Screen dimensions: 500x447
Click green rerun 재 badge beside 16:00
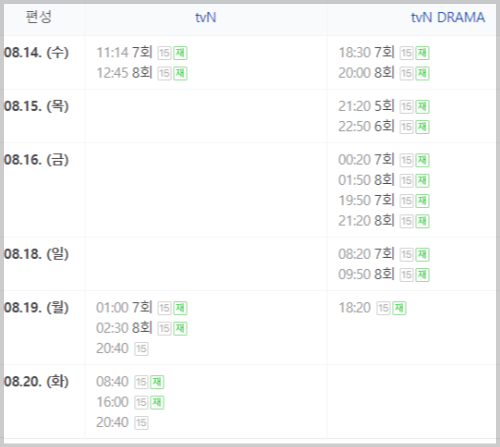[x=157, y=403]
